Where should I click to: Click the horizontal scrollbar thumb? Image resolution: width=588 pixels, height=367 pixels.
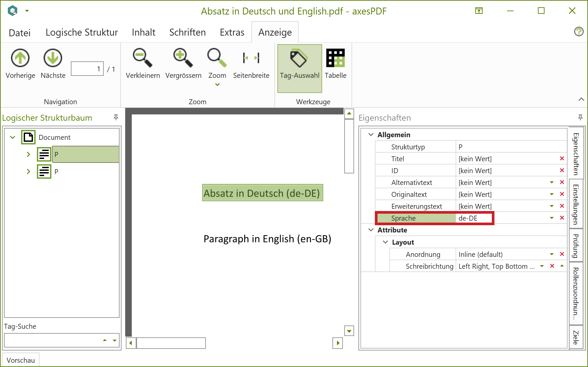171,343
